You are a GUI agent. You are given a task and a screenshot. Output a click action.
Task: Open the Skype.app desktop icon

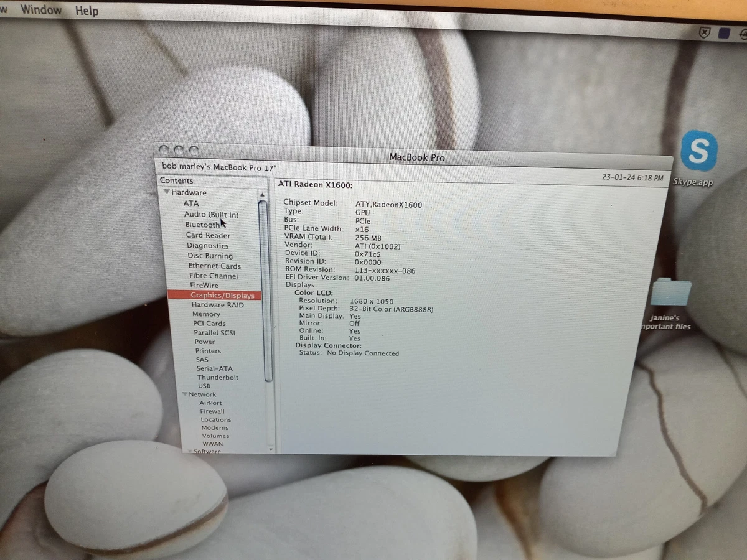coord(698,151)
